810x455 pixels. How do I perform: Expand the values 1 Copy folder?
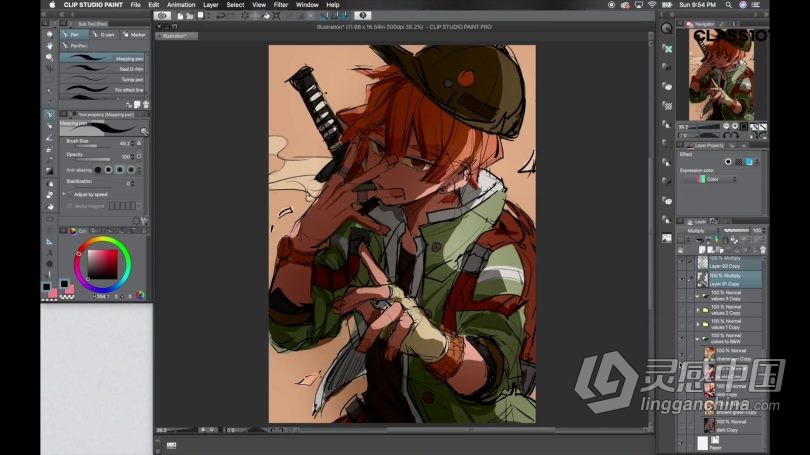(x=698, y=324)
